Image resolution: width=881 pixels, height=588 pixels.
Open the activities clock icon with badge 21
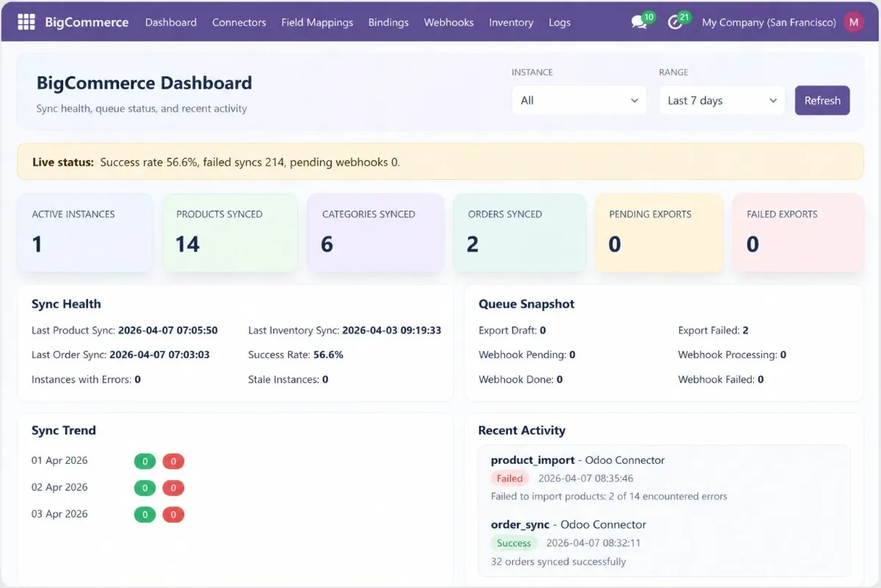pos(675,23)
